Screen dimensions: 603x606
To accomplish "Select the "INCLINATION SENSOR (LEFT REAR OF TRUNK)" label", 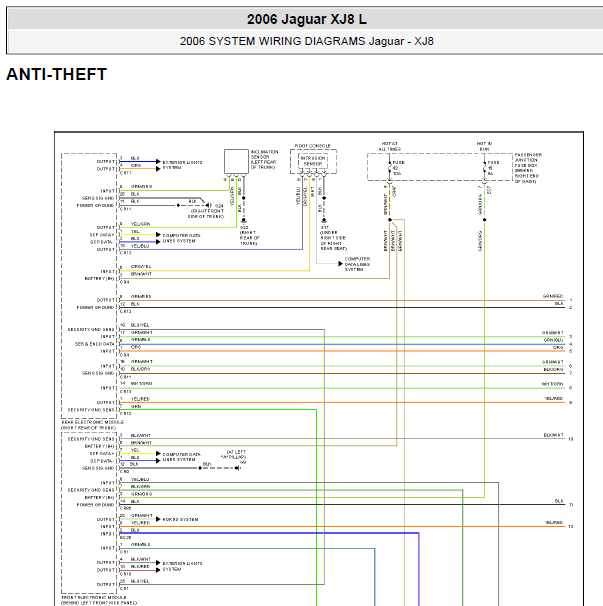I will coord(264,160).
